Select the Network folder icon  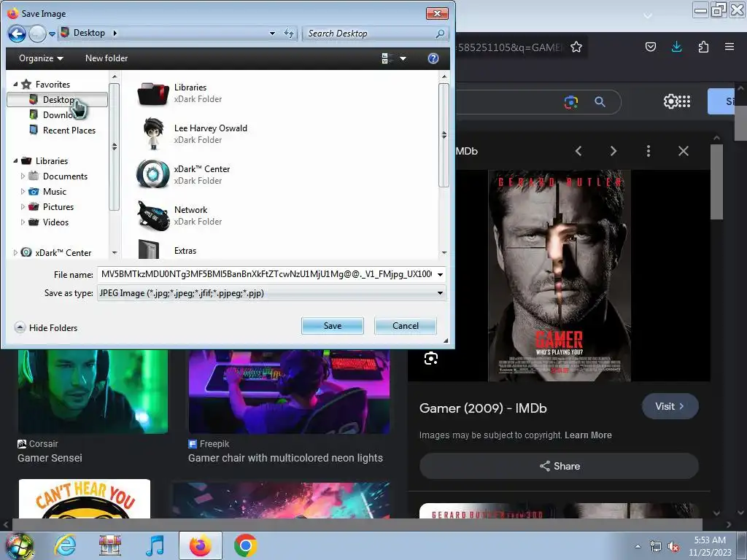(x=153, y=215)
